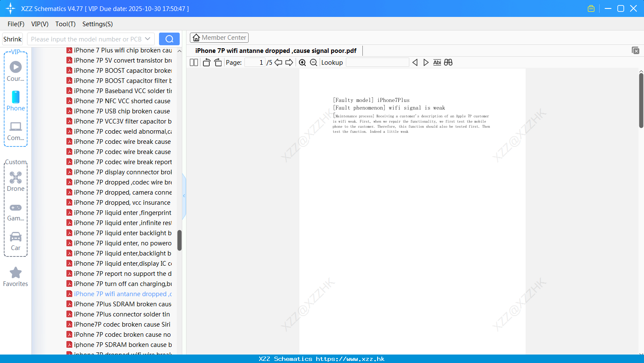Rotate the page counterclockwise

point(206,62)
